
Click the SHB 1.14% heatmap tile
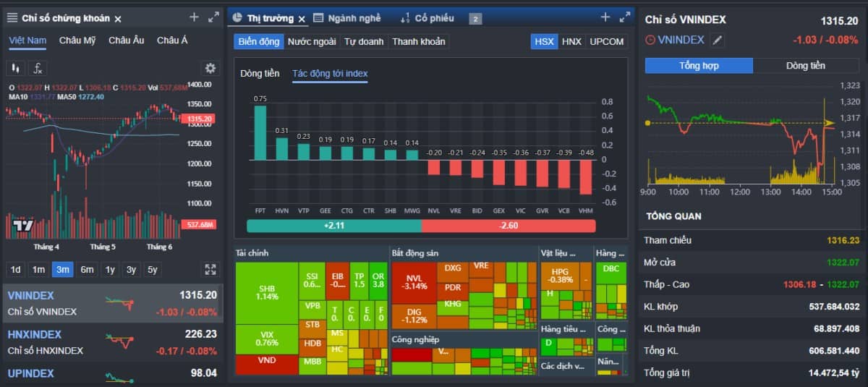[x=267, y=292]
